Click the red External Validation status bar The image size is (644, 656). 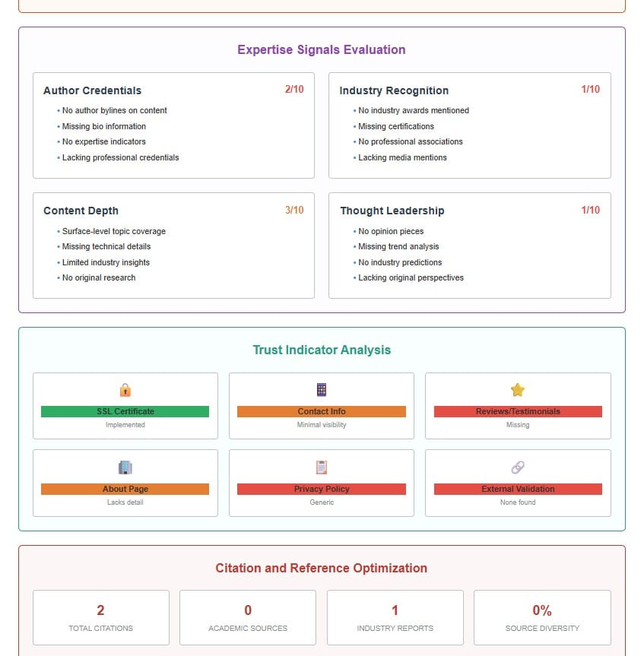[518, 489]
